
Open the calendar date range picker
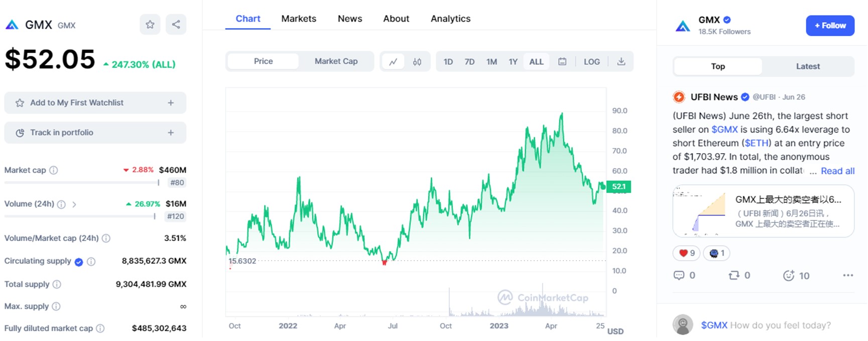pos(562,62)
